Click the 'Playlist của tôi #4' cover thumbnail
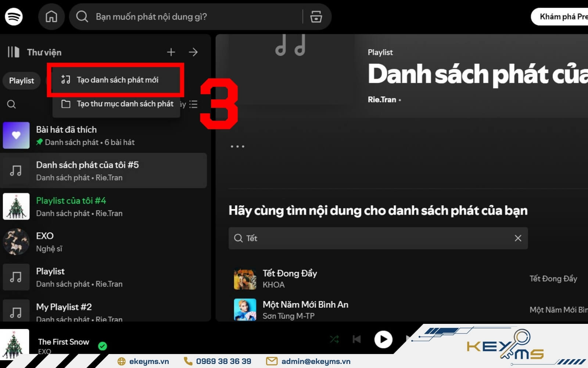Screen dimensions: 588x368 coord(16,206)
